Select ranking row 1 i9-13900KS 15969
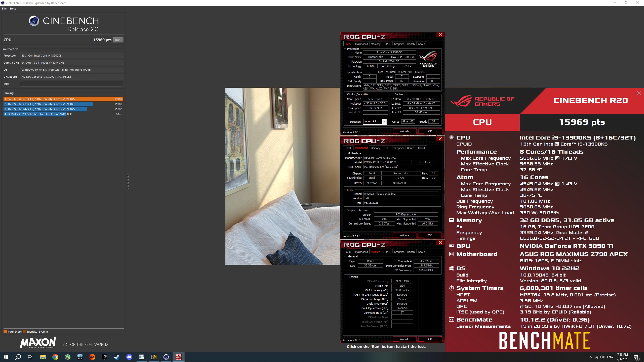Image resolution: width=644 pixels, height=362 pixels. 63,99
